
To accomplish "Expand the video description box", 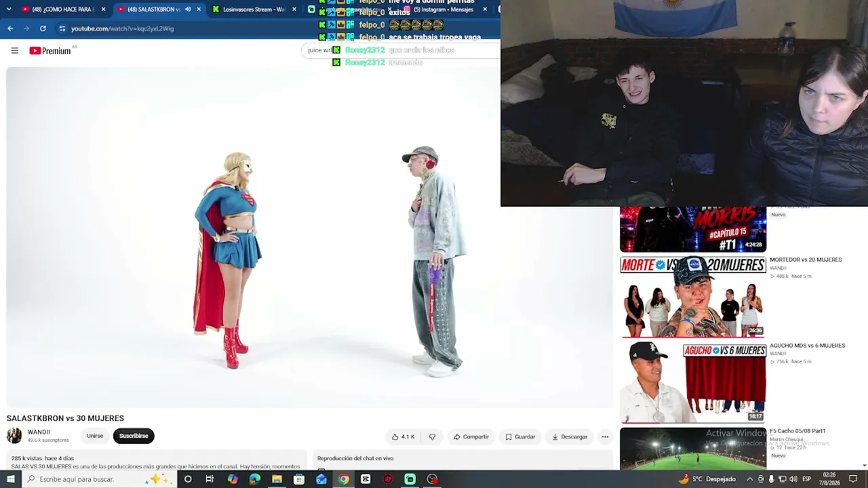I will (x=157, y=461).
